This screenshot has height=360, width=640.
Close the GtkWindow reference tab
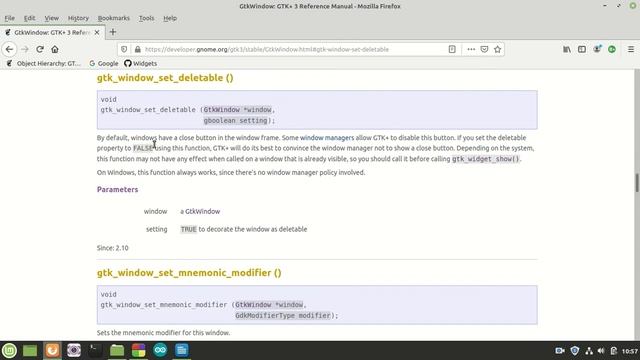coord(97,32)
